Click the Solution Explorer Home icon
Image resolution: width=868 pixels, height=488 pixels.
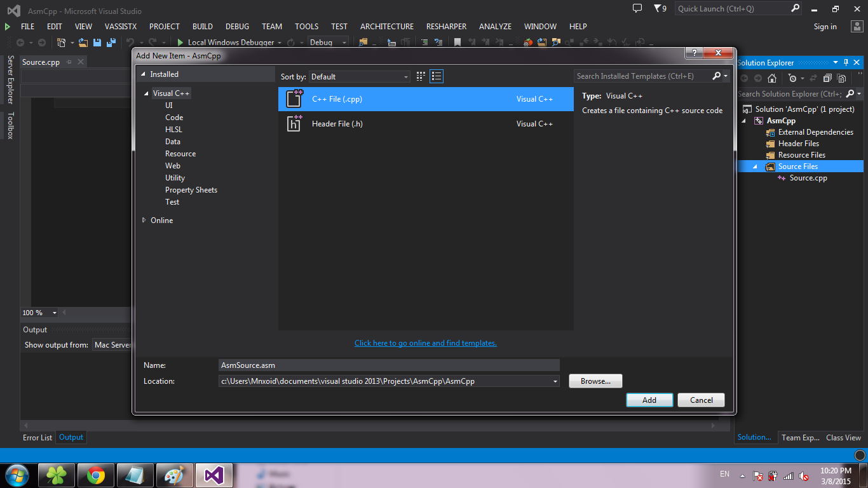(x=772, y=78)
